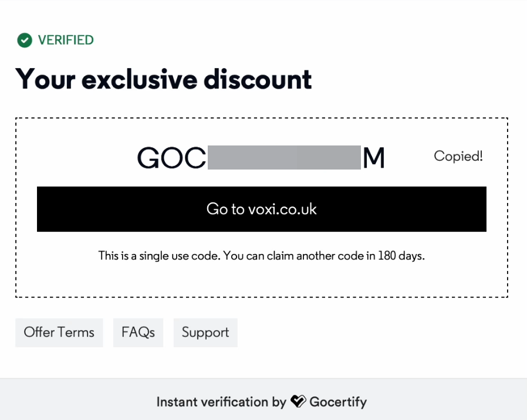Open the Go to voxi.co.uk button

point(262,209)
